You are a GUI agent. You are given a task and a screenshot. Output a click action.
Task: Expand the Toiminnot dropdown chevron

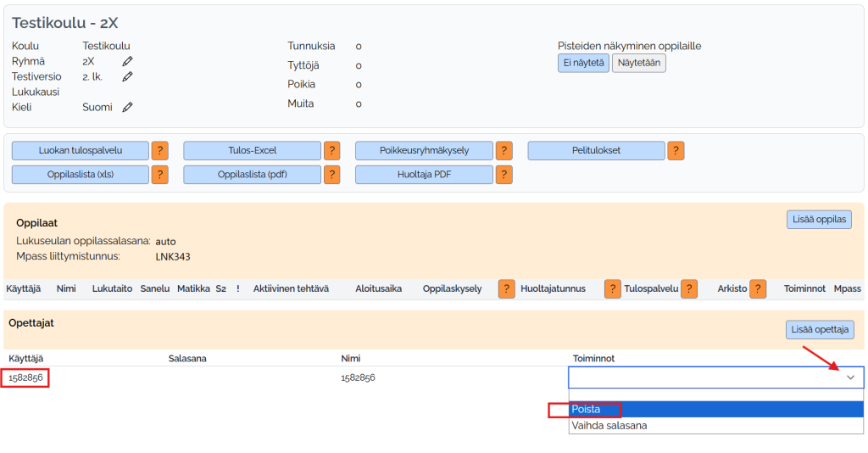click(x=850, y=378)
